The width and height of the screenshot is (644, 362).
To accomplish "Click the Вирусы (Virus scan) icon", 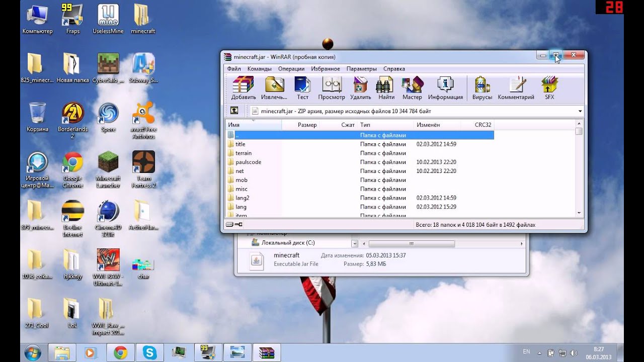I will [482, 88].
